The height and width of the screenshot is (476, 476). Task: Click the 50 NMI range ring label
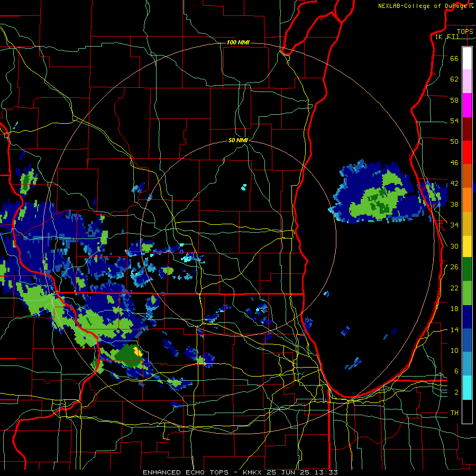[x=238, y=140]
